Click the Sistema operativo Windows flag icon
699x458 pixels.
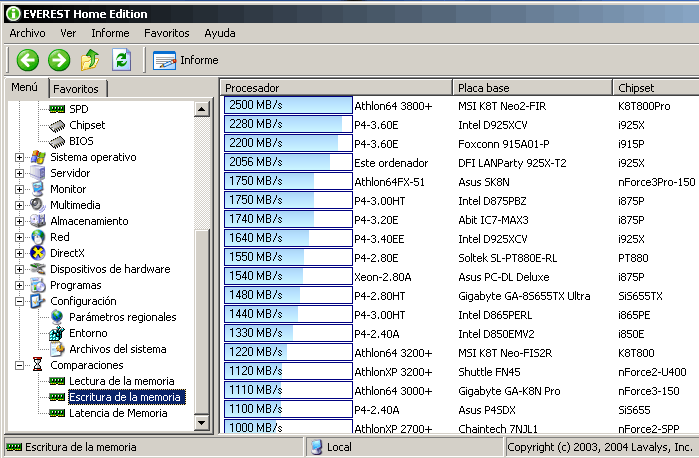(38, 157)
